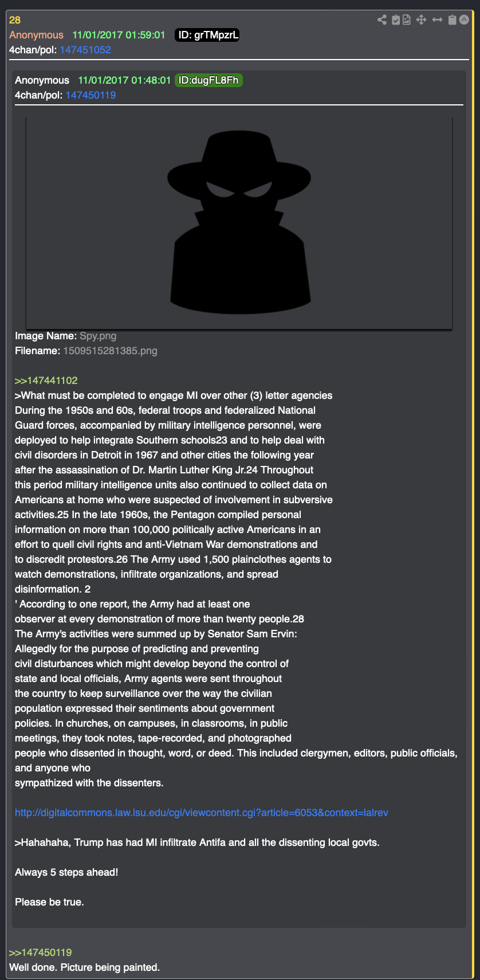Click the share icon
Viewport: 480px width, 980px height.
point(382,20)
